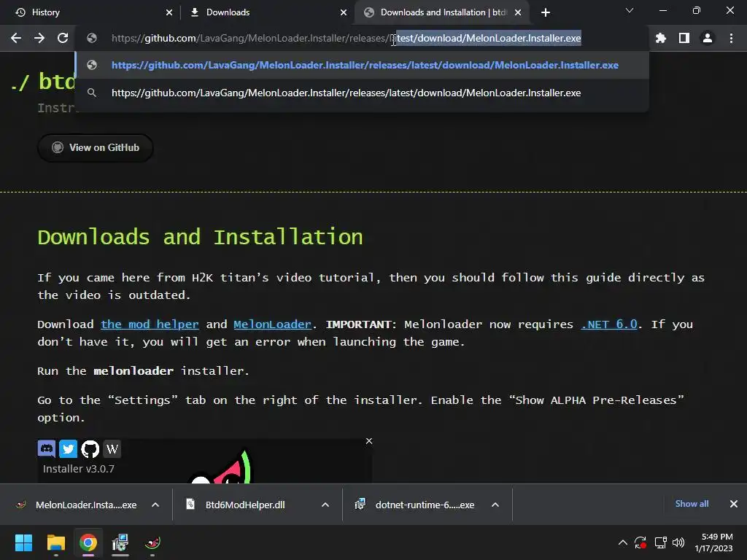The image size is (747, 560).
Task: Open the Windows Start menu
Action: (x=23, y=542)
